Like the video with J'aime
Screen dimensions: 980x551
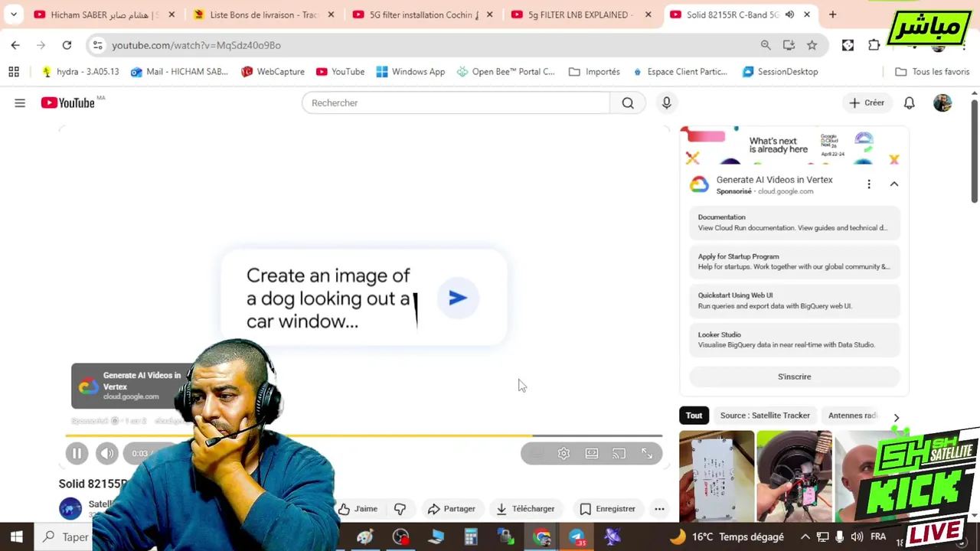pos(358,508)
